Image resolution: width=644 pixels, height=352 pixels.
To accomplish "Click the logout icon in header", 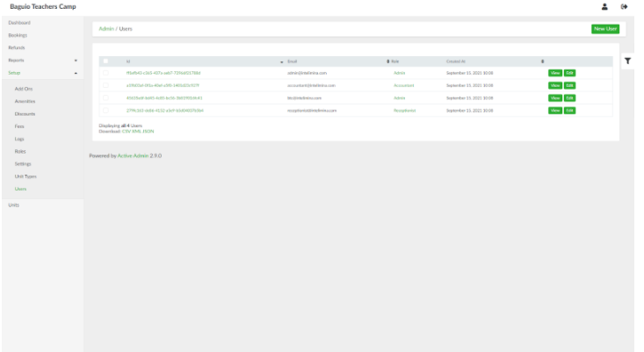I will [624, 6].
